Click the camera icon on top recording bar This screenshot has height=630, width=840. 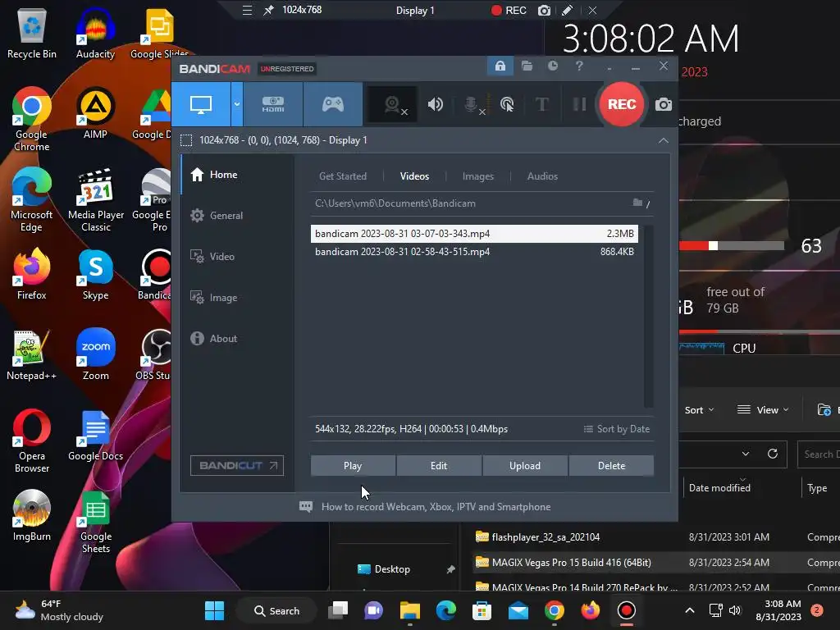(544, 10)
